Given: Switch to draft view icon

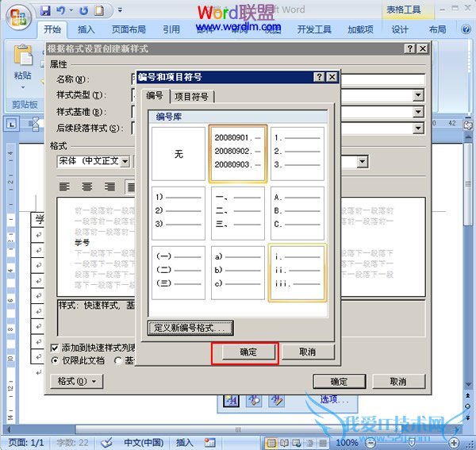Looking at the screenshot, I should [x=323, y=443].
